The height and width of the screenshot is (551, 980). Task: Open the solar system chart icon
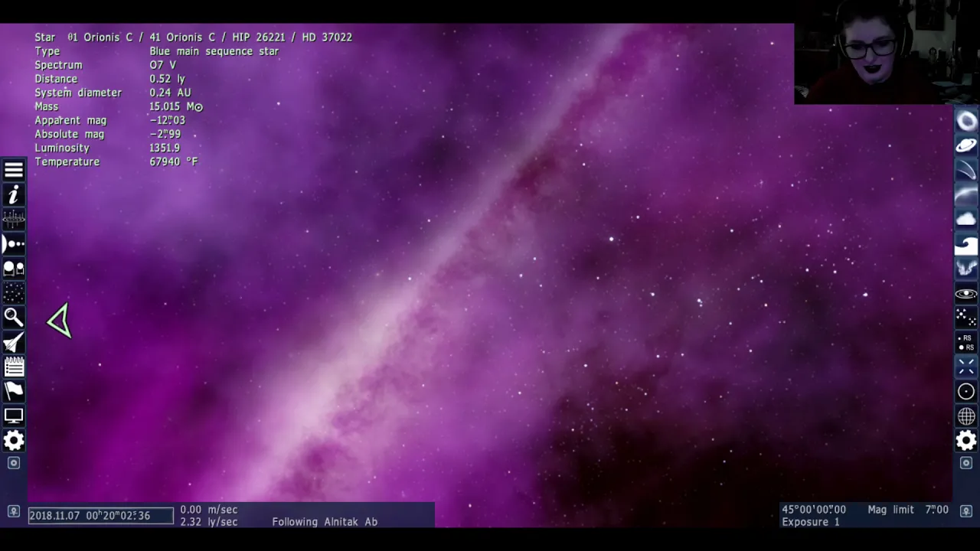14,244
